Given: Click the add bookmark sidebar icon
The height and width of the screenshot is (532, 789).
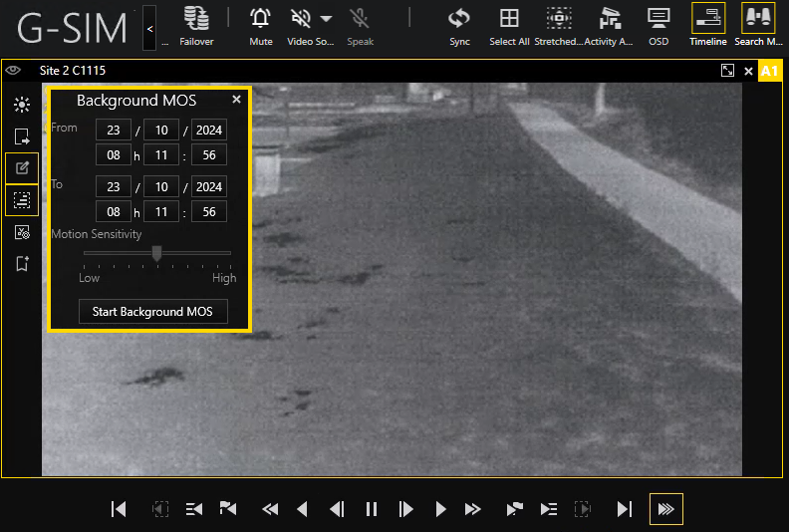Looking at the screenshot, I should pyautogui.click(x=22, y=263).
